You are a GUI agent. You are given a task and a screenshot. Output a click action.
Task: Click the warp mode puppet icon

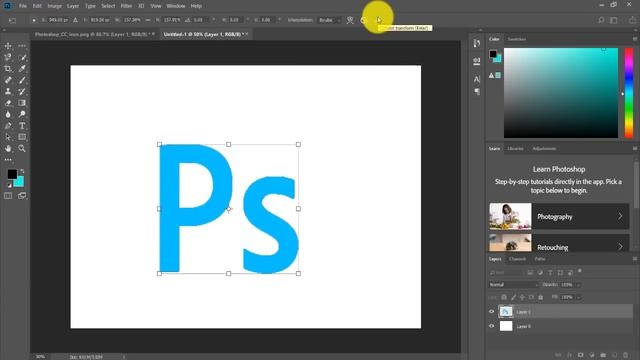pyautogui.click(x=350, y=20)
